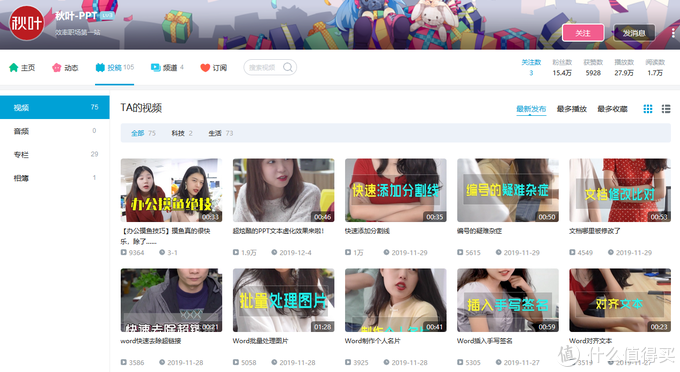The width and height of the screenshot is (680, 372).
Task: Click the play count icon beside 3925
Action: click(x=348, y=362)
